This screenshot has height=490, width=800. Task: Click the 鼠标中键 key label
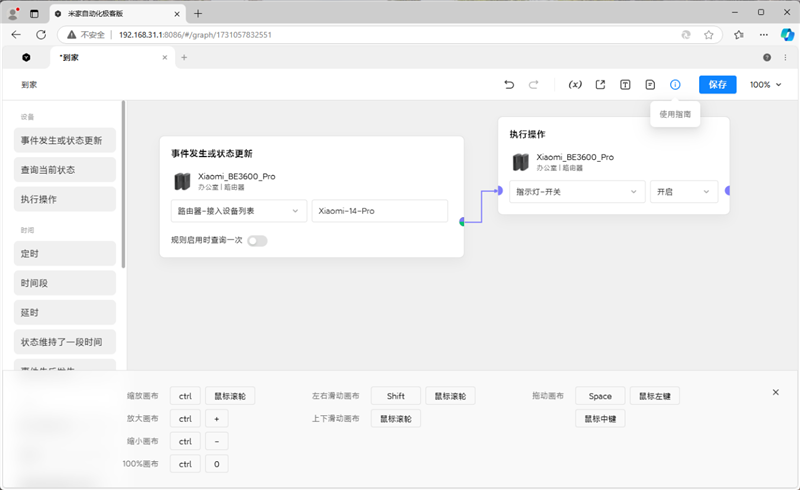coord(600,419)
